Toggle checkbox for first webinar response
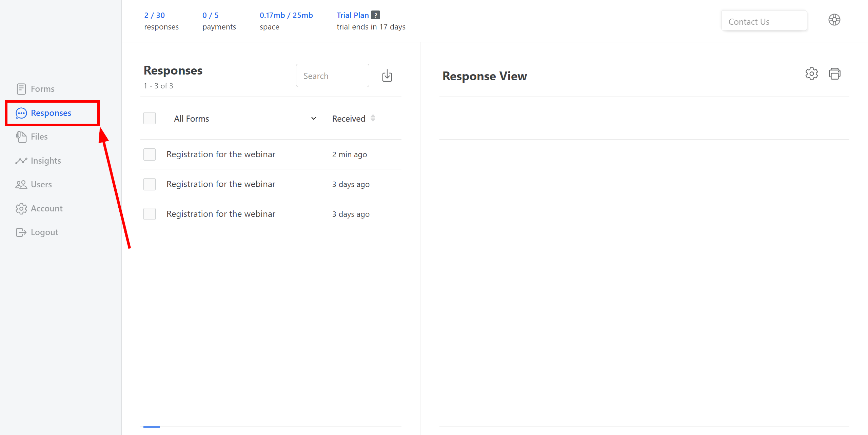This screenshot has width=868, height=435. (149, 154)
